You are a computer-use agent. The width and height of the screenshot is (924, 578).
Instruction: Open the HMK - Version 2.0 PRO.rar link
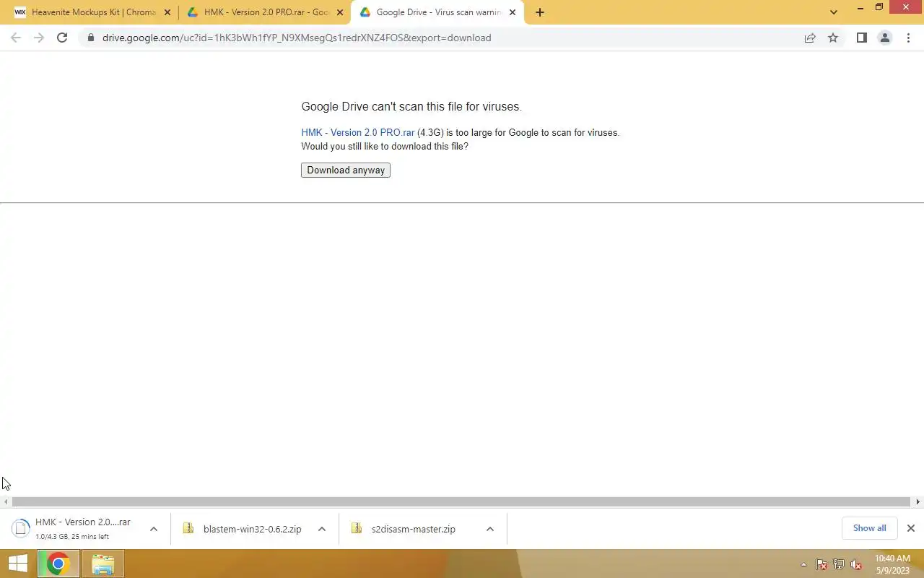358,133
